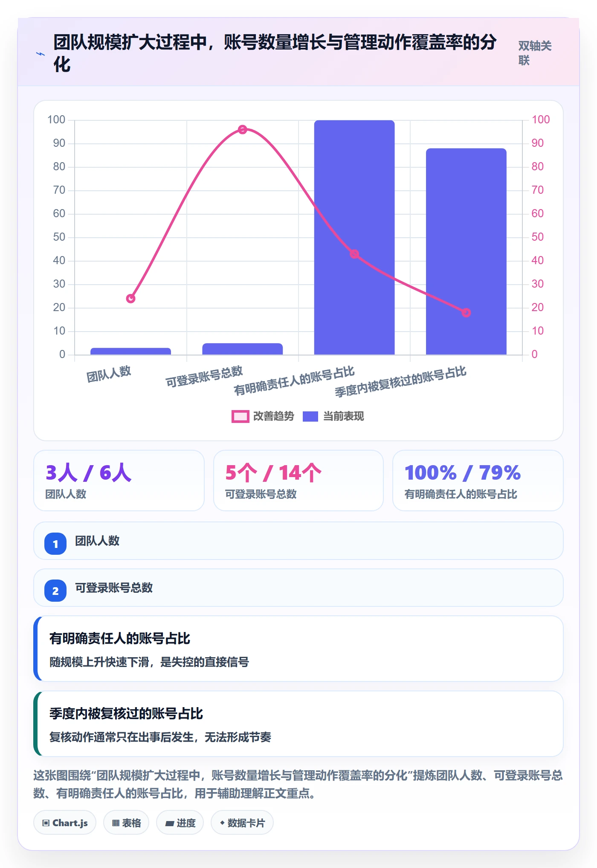Click the 数据卡片 diamond icon chip

pos(242,823)
